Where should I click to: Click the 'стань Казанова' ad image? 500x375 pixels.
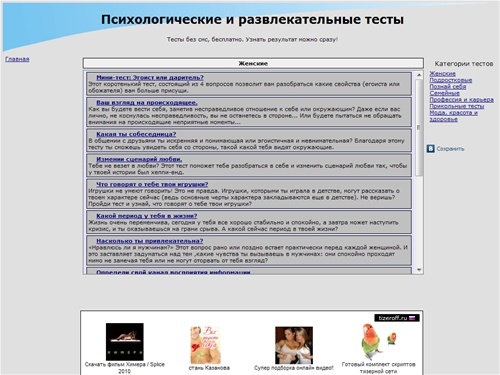[x=205, y=345]
